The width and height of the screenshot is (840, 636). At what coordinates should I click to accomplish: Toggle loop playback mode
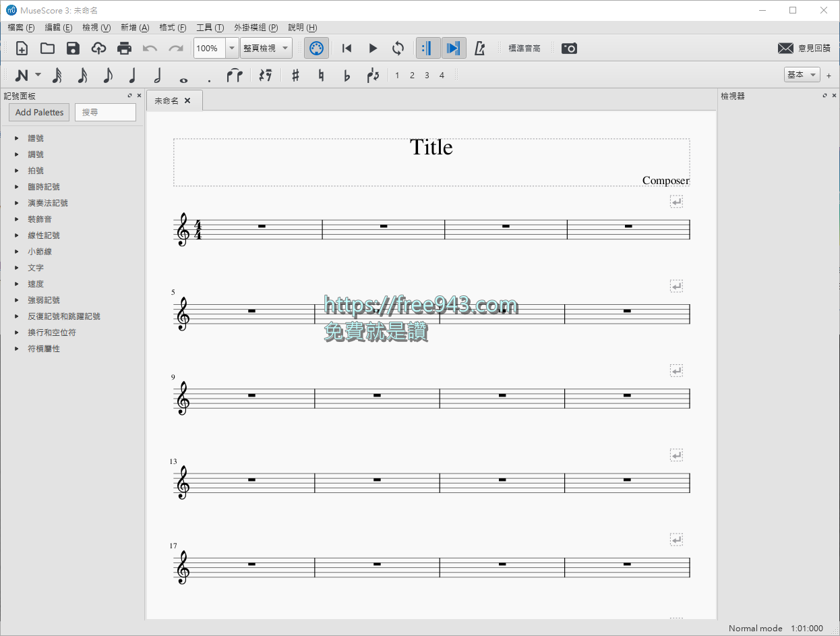click(398, 48)
